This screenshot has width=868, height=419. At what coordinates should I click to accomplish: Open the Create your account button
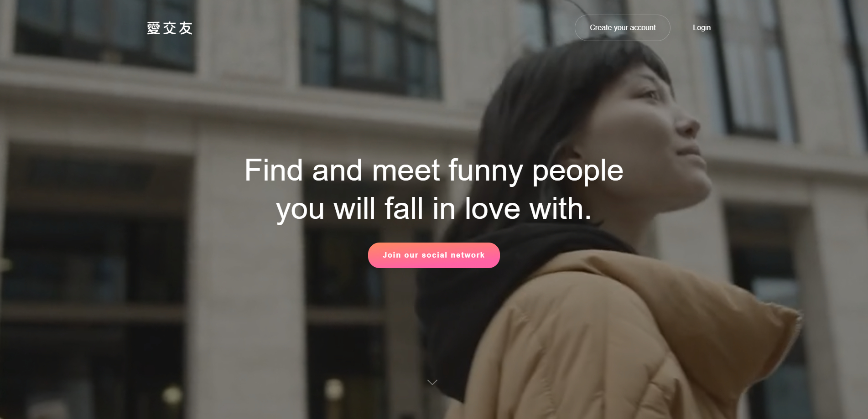coord(622,28)
